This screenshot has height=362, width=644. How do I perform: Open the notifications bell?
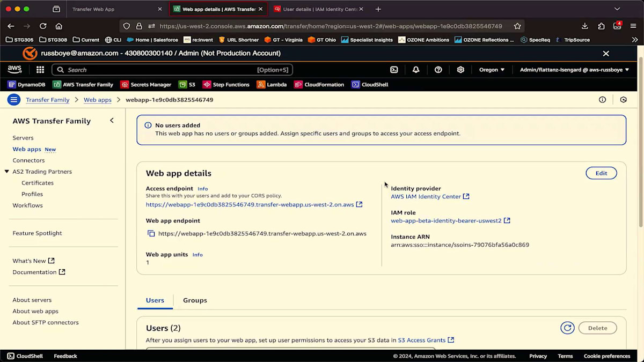click(x=416, y=70)
